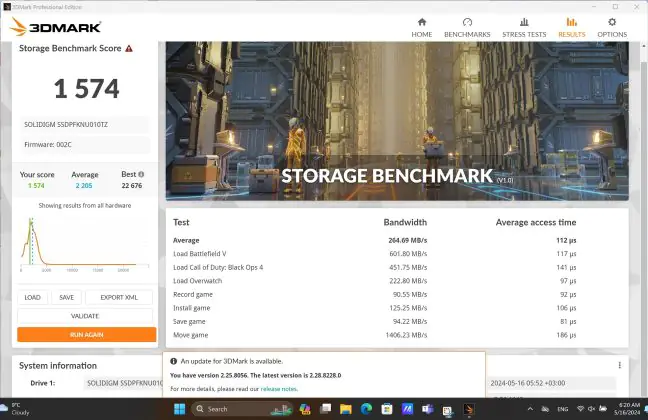Open System information three-dot menu

619,365
